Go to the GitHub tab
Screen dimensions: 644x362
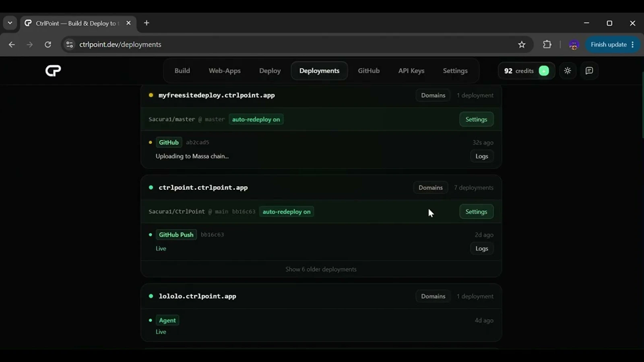click(369, 71)
